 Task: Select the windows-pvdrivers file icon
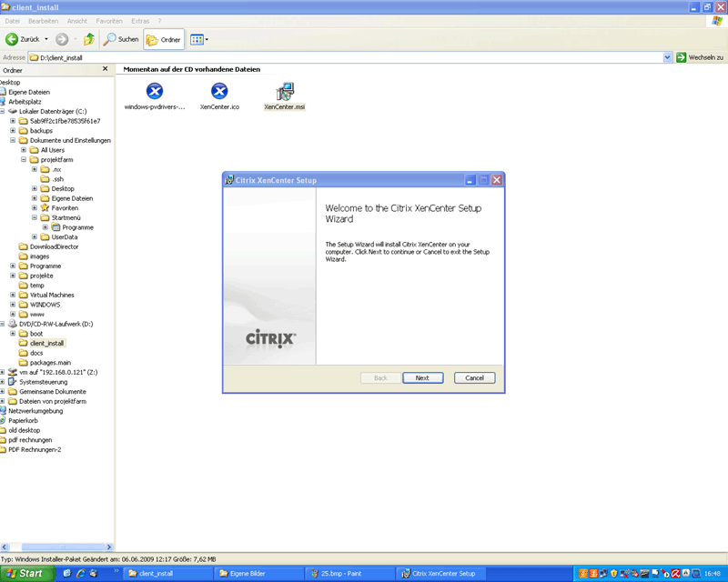click(x=155, y=91)
